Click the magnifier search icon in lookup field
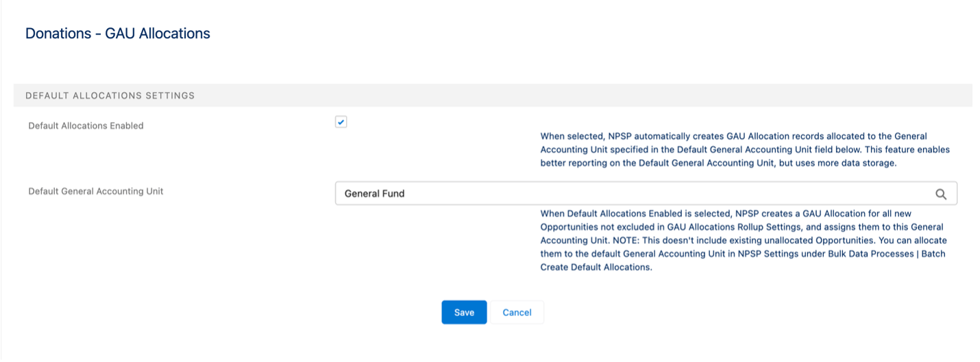 pyautogui.click(x=941, y=194)
